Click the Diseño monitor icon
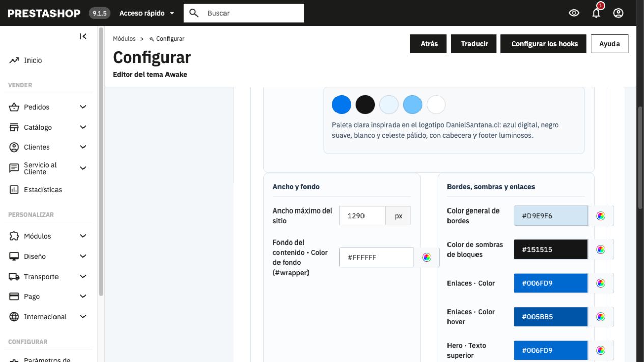The height and width of the screenshot is (362, 644). 14,257
